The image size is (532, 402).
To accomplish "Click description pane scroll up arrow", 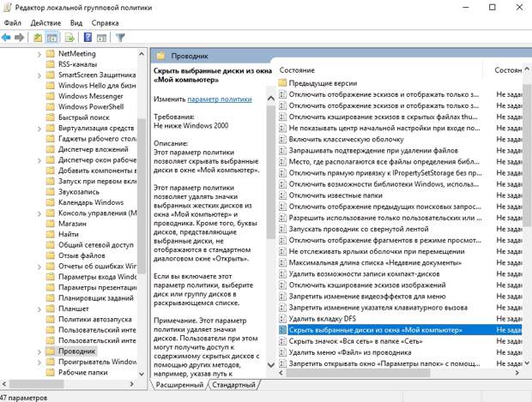I will 271,99.
